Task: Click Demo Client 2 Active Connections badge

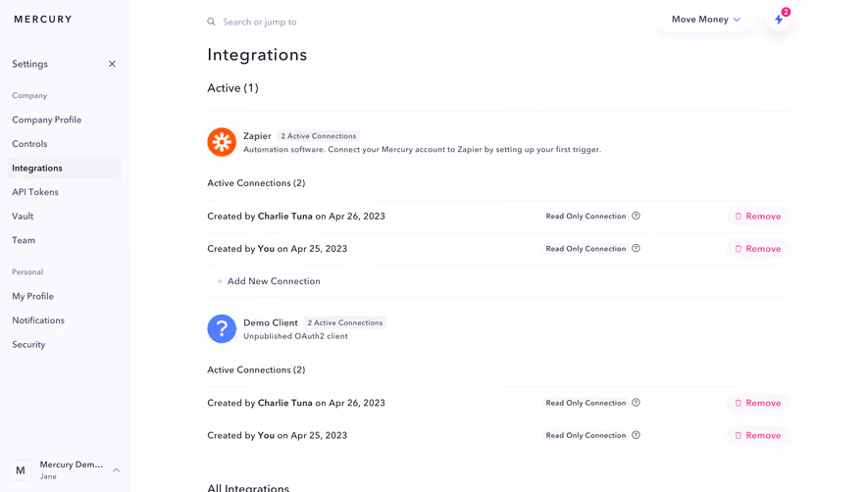Action: 345,322
